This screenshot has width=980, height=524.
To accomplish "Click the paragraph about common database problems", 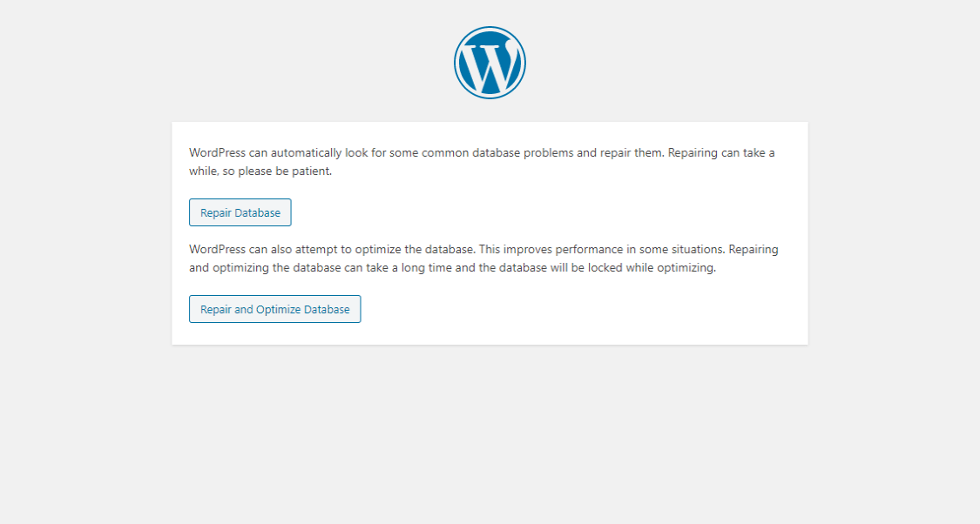I will point(482,162).
